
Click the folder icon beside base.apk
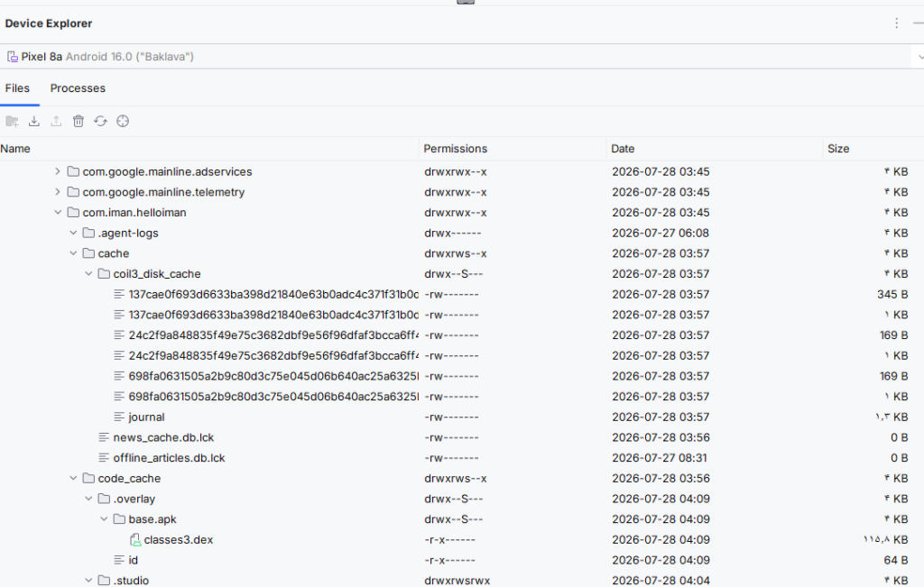120,519
